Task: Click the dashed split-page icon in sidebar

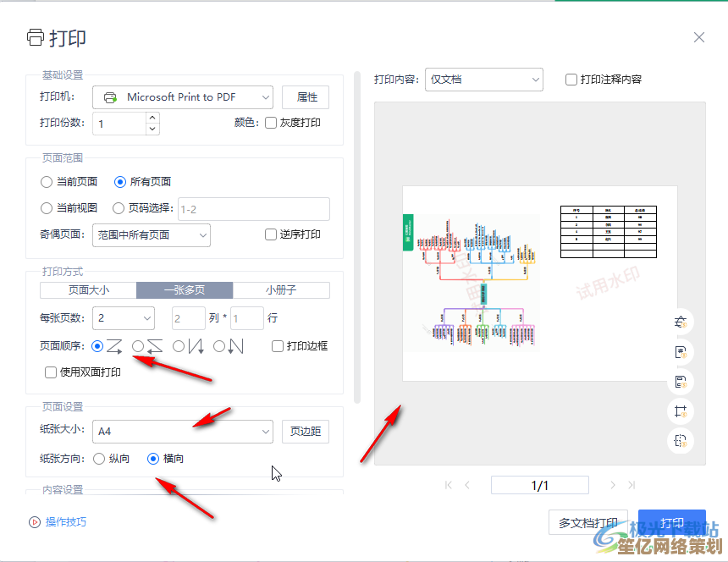Action: (681, 440)
